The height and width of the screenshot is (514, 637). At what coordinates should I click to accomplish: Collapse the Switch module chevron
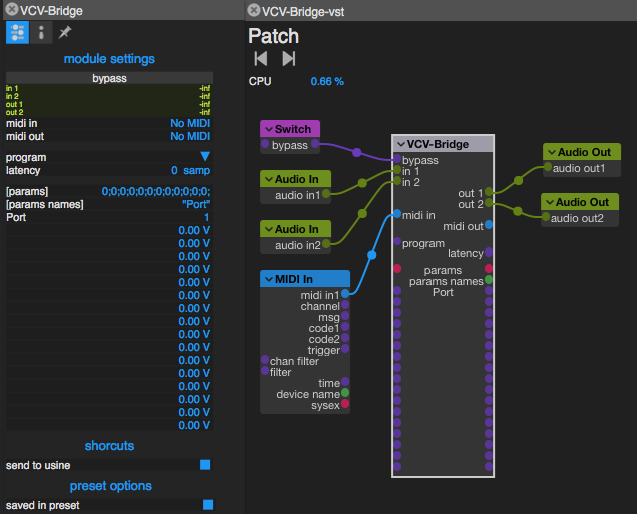[269, 129]
